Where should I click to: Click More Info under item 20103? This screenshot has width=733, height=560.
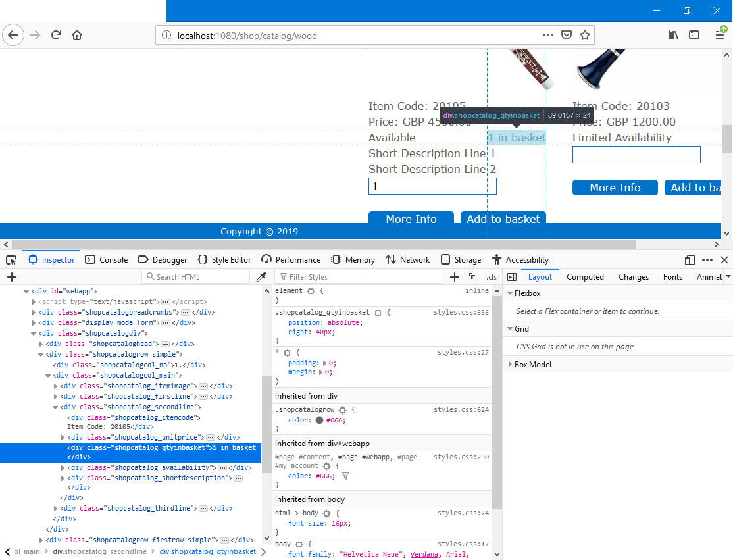tap(615, 188)
